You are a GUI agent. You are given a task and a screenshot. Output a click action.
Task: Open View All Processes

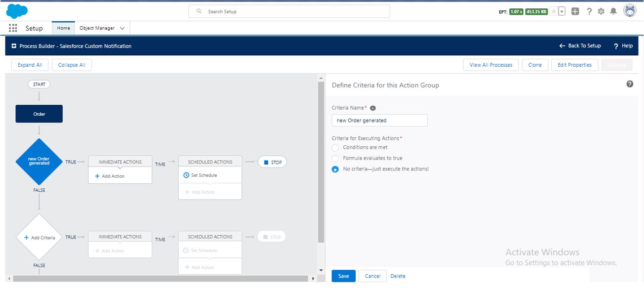point(491,65)
